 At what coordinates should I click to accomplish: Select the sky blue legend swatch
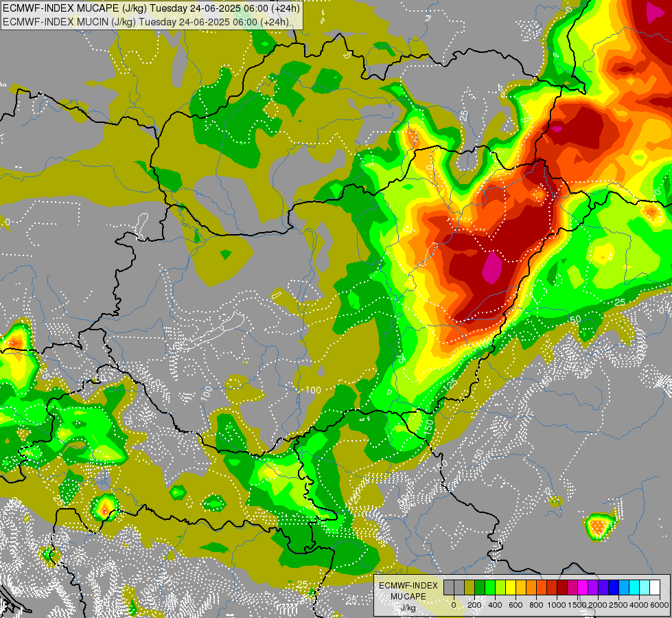pos(625,587)
